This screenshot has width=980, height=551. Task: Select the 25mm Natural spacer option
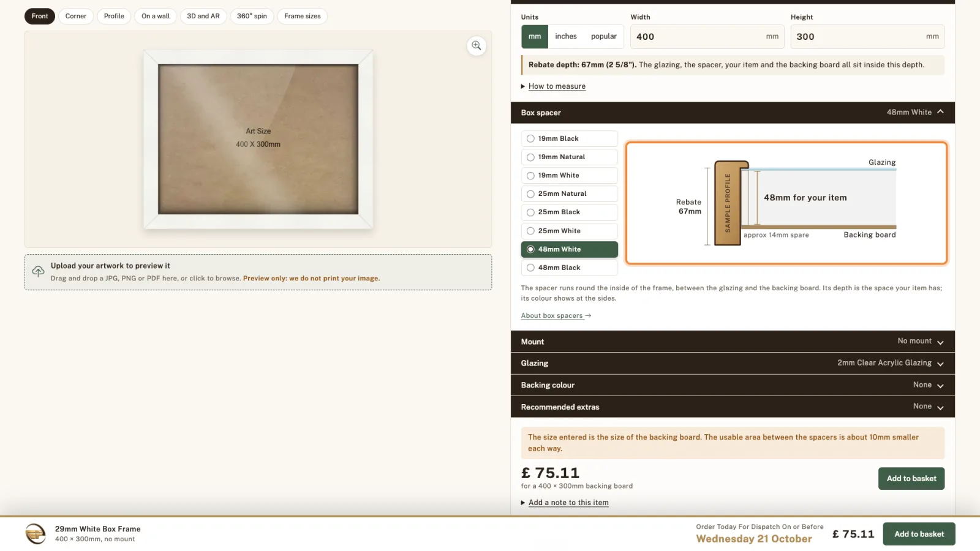point(570,194)
